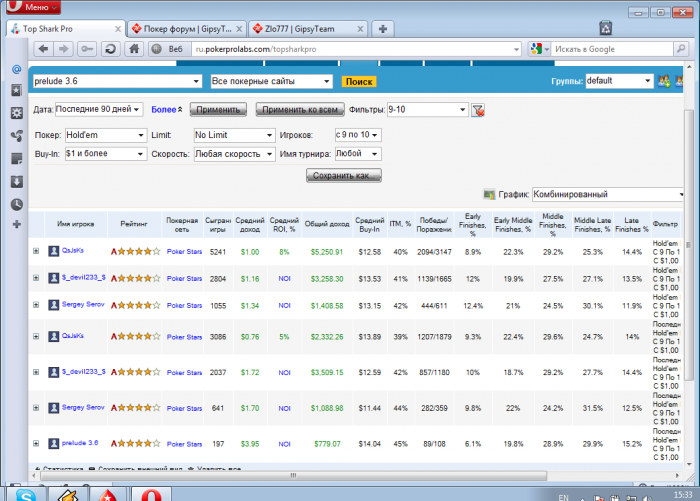Image resolution: width=700 pixels, height=501 pixels.
Task: Open the Buy-In dropdown
Action: tap(105, 154)
